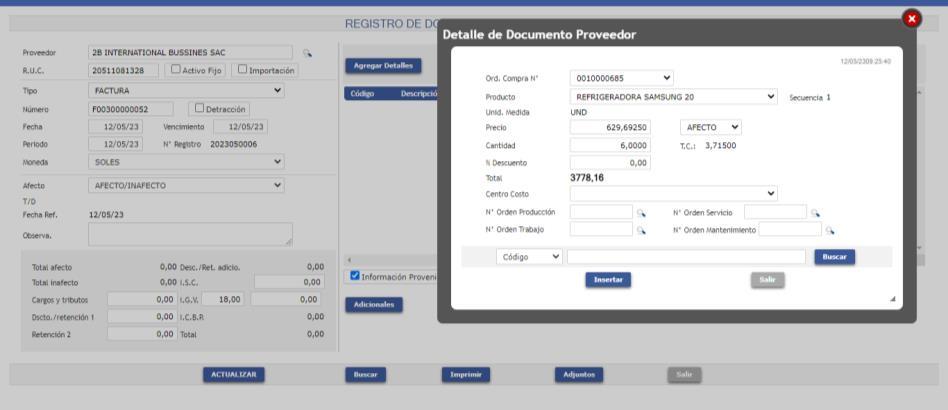The height and width of the screenshot is (410, 948).
Task: Click the Cargos y tributos field
Action: click(x=143, y=299)
